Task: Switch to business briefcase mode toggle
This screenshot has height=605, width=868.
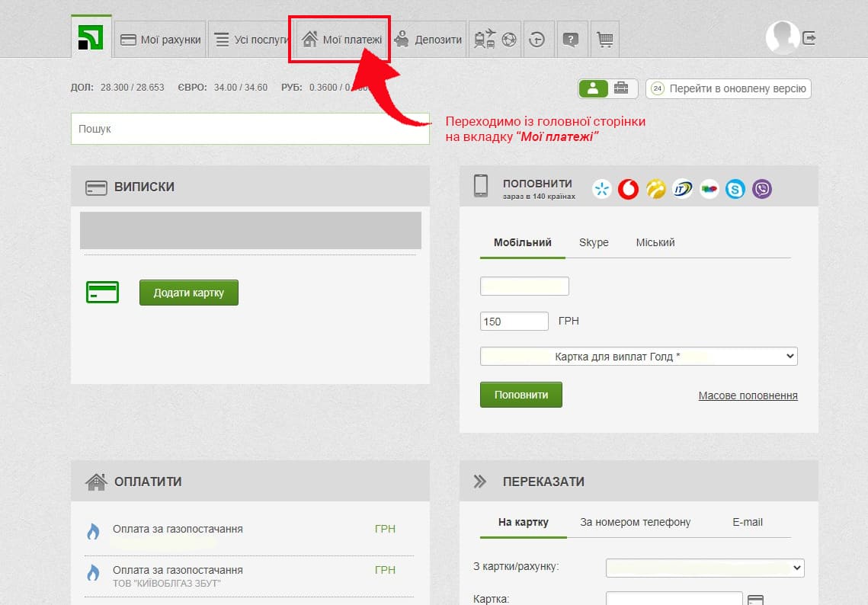Action: click(x=621, y=88)
